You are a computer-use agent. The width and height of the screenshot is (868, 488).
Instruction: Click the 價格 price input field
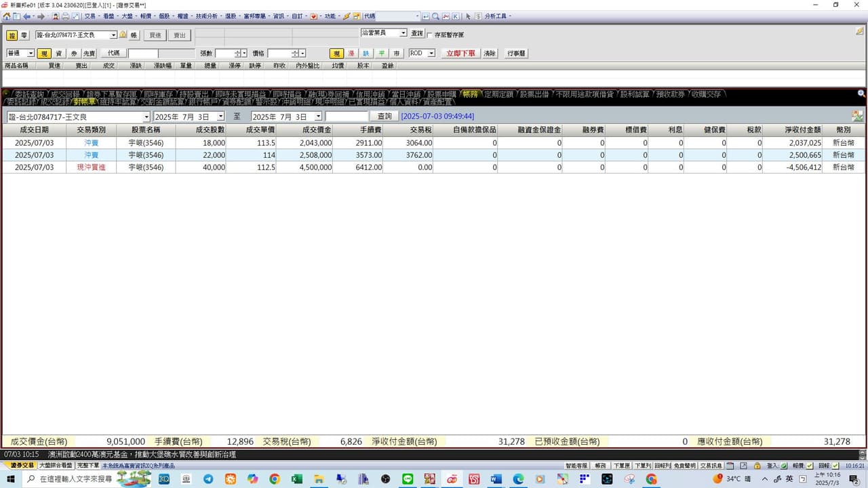(x=280, y=54)
